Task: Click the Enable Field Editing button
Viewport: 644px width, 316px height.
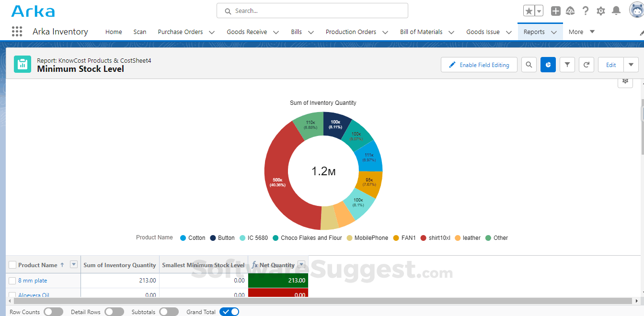Action: pyautogui.click(x=479, y=65)
